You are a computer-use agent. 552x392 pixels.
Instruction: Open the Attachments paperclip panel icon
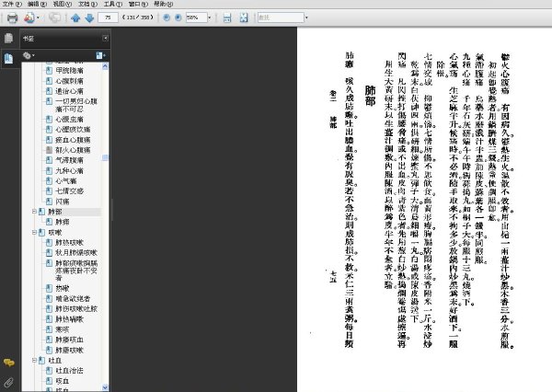[x=9, y=382]
